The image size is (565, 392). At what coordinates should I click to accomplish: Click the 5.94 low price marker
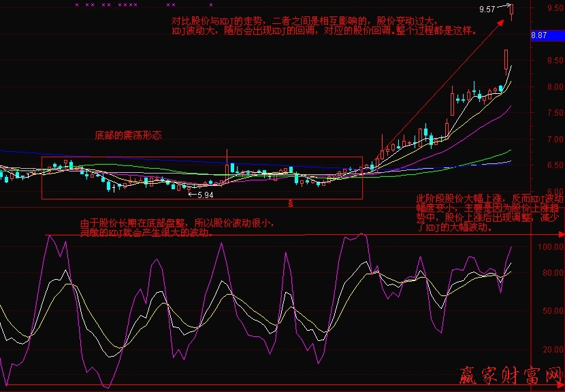click(x=204, y=195)
